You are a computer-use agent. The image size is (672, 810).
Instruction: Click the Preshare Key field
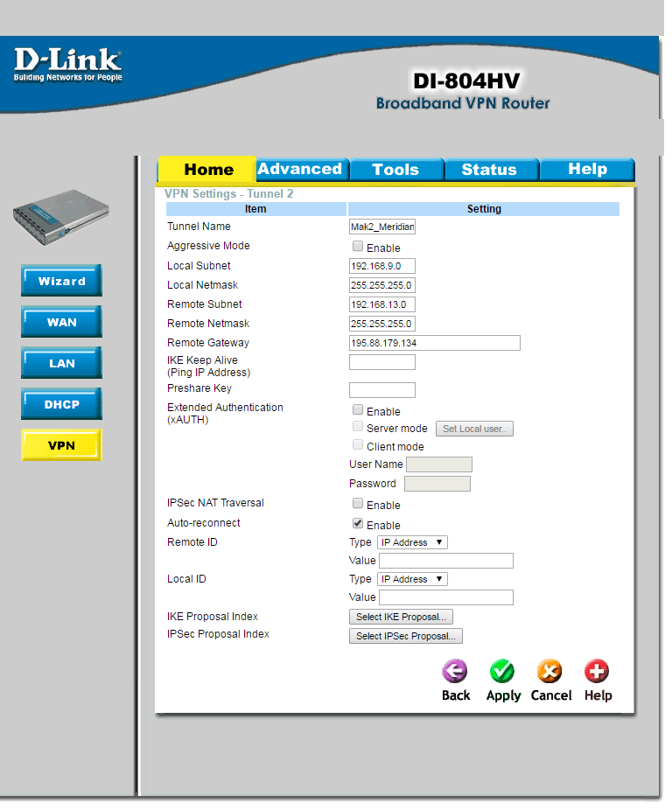pos(382,390)
